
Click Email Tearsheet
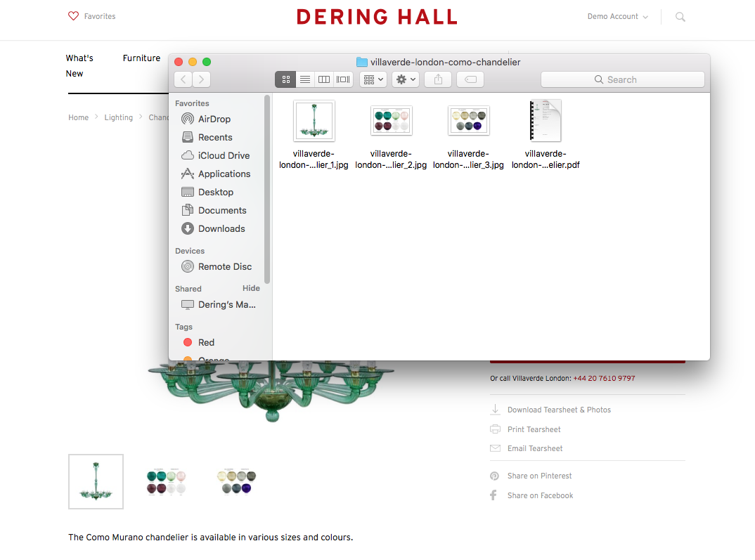[535, 448]
